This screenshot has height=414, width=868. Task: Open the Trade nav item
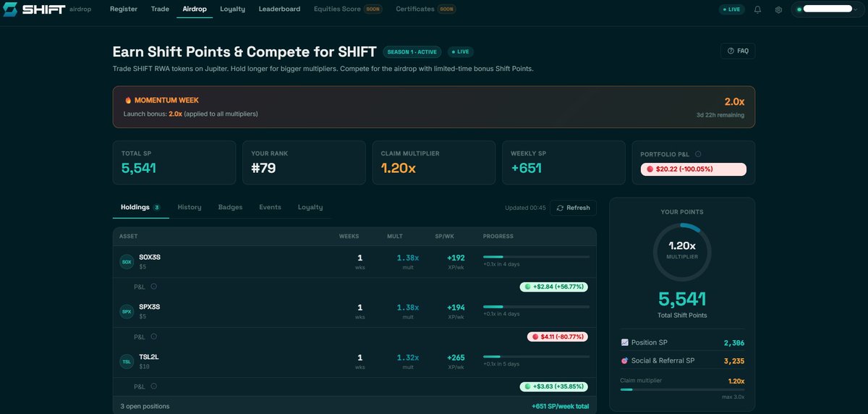(160, 9)
